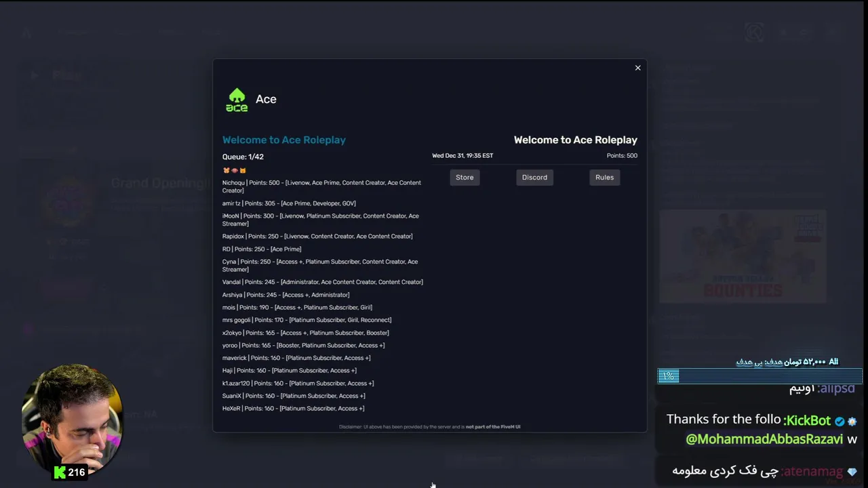Screen dimensions: 868x488
Task: Select the maverick queue entry
Action: click(x=296, y=358)
